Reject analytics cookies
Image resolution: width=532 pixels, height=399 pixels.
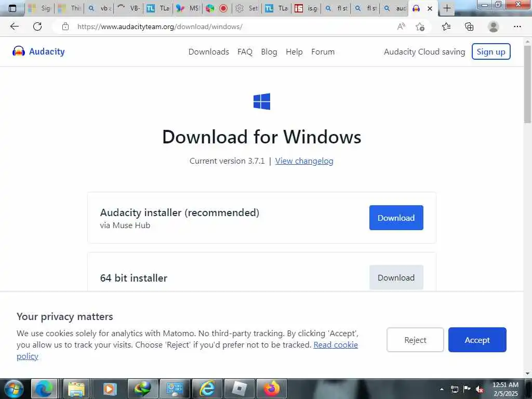pyautogui.click(x=415, y=340)
